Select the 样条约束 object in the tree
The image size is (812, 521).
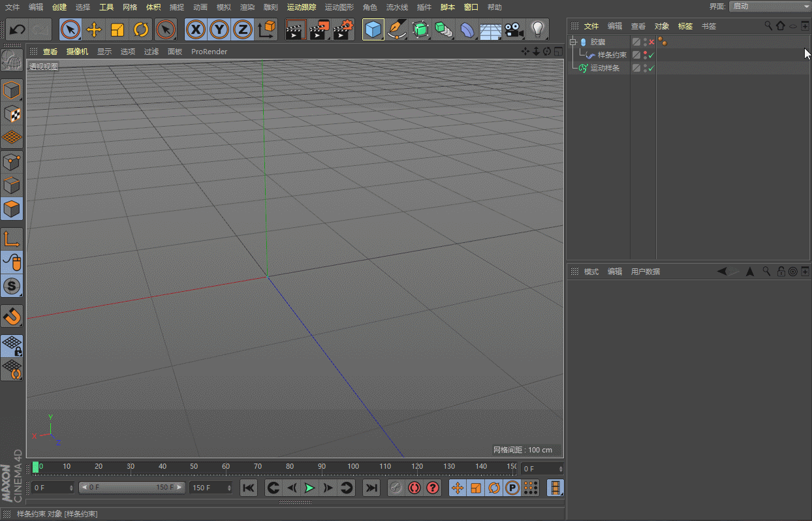pyautogui.click(x=612, y=55)
